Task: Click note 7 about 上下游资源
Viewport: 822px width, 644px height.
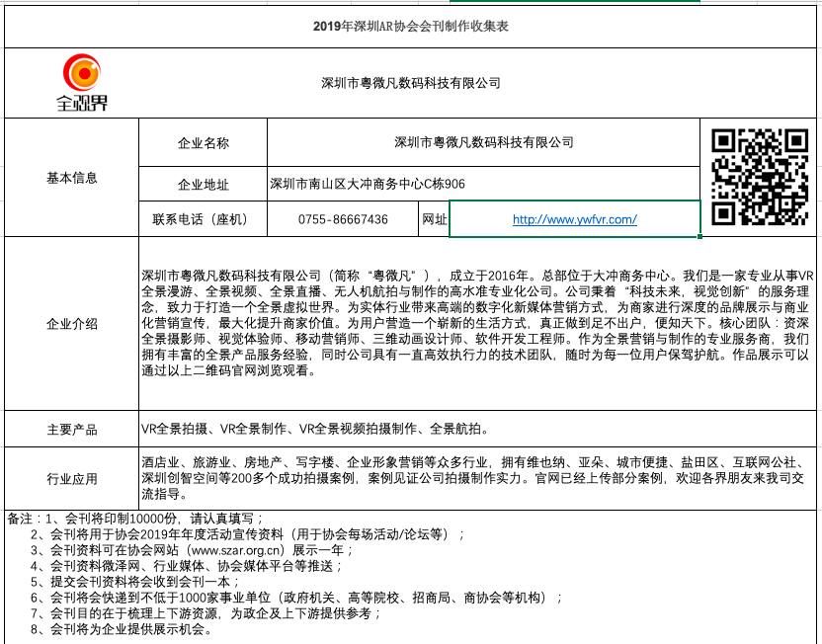Action: pyautogui.click(x=206, y=613)
